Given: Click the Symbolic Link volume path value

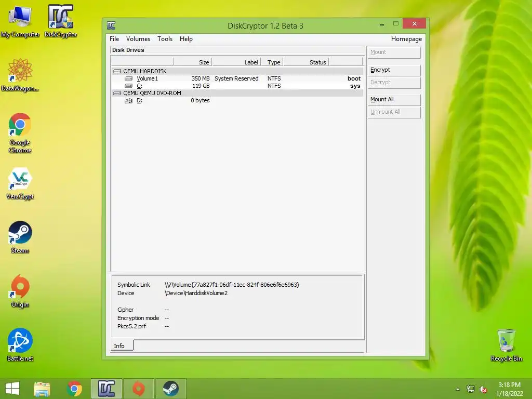Looking at the screenshot, I should coord(232,285).
